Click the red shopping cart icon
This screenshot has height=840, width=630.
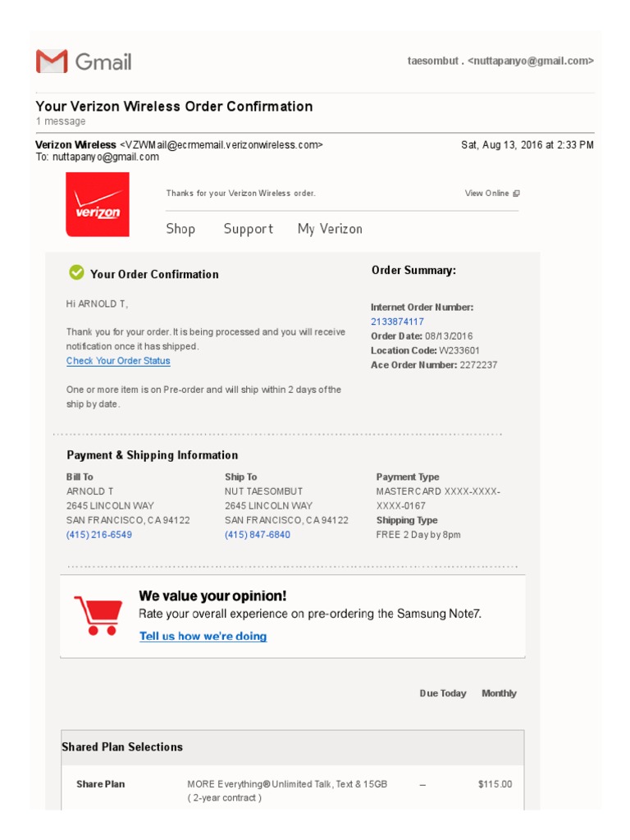coord(98,614)
